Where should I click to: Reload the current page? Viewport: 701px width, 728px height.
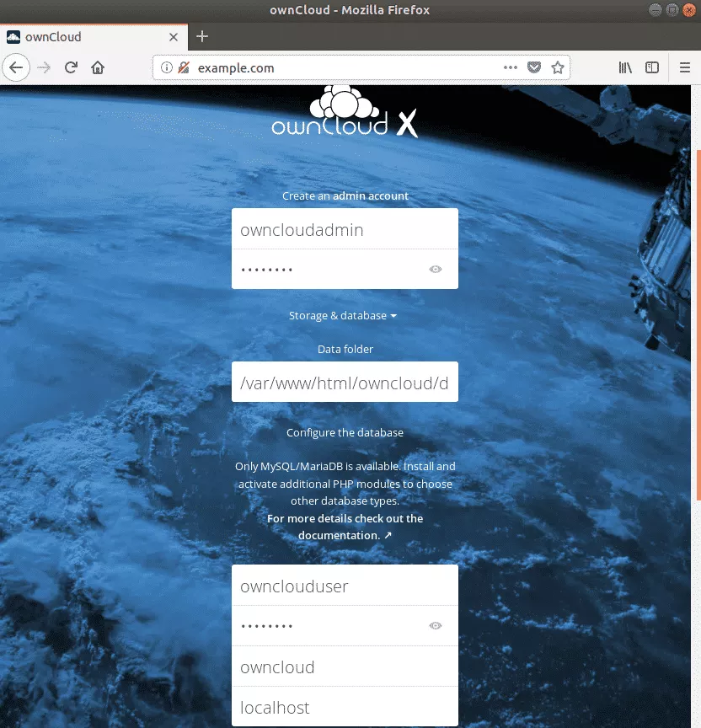coord(71,67)
